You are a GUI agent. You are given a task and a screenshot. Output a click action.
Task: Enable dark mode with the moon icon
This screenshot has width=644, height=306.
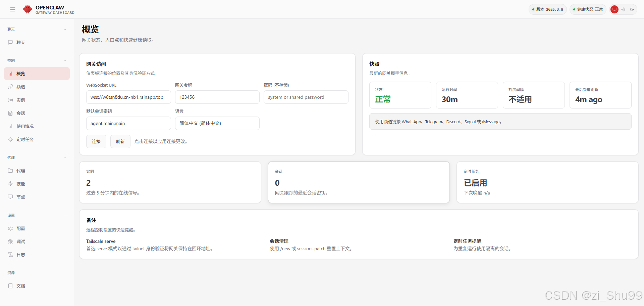(x=633, y=9)
